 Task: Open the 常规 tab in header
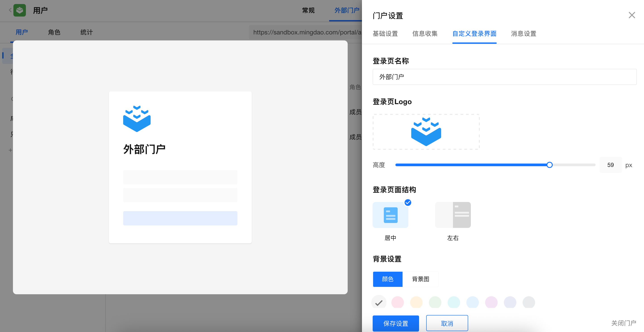[x=308, y=10]
